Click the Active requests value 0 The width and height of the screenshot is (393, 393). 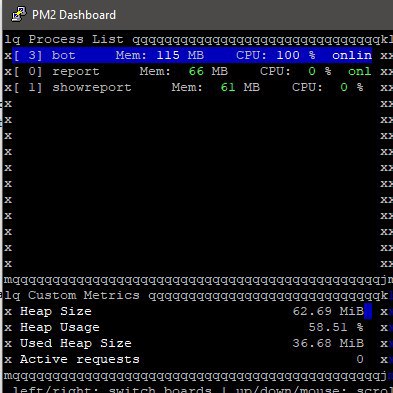click(x=360, y=359)
